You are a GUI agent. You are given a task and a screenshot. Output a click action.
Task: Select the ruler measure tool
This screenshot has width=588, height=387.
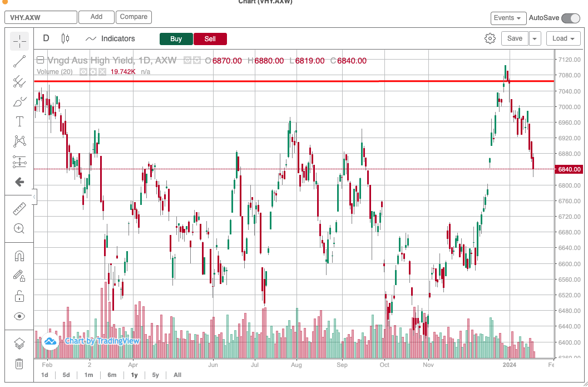(19, 209)
